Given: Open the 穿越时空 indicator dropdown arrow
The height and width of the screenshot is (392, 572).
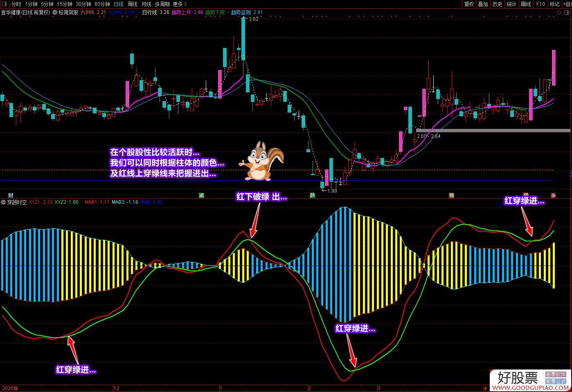Looking at the screenshot, I should (x=4, y=202).
